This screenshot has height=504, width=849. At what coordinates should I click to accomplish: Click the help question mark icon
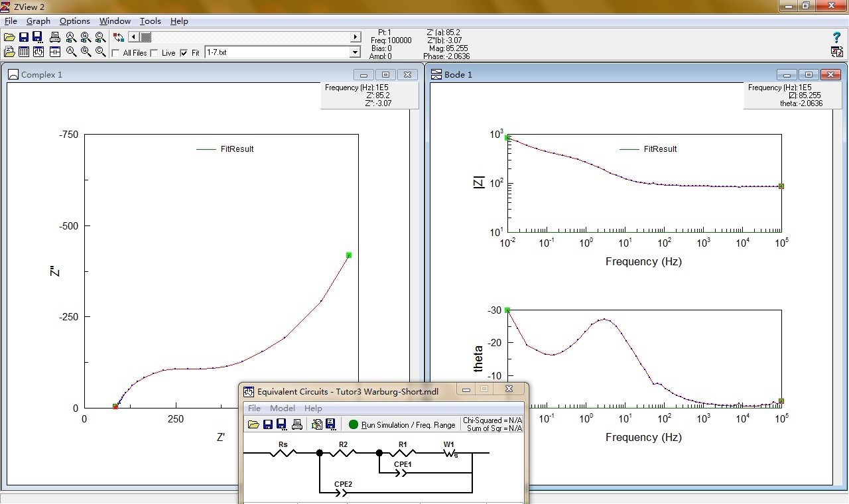pos(836,38)
